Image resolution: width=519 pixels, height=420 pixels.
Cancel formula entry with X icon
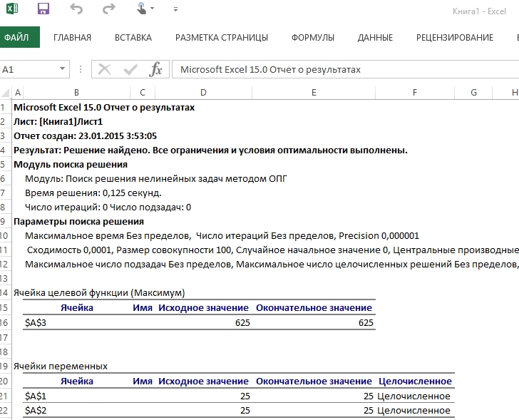coord(105,69)
